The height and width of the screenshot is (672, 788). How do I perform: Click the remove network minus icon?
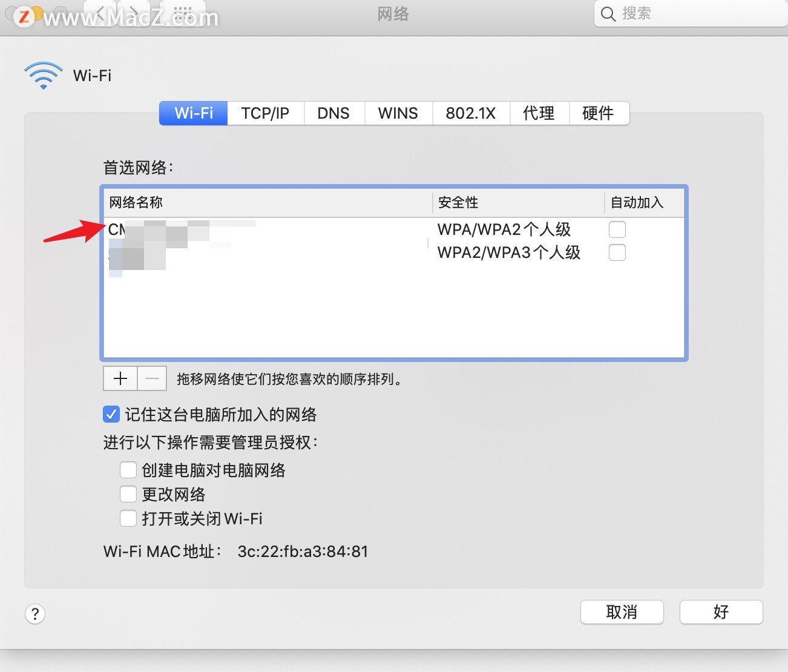[x=151, y=378]
